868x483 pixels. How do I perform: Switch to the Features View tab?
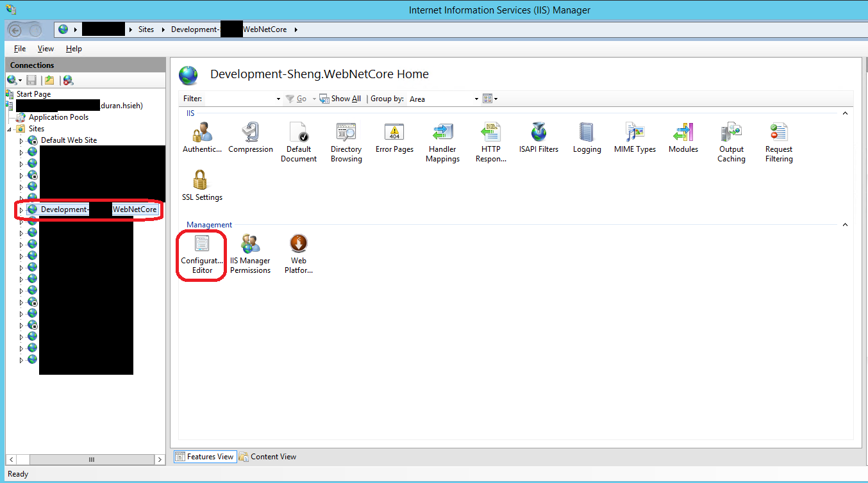(x=204, y=457)
